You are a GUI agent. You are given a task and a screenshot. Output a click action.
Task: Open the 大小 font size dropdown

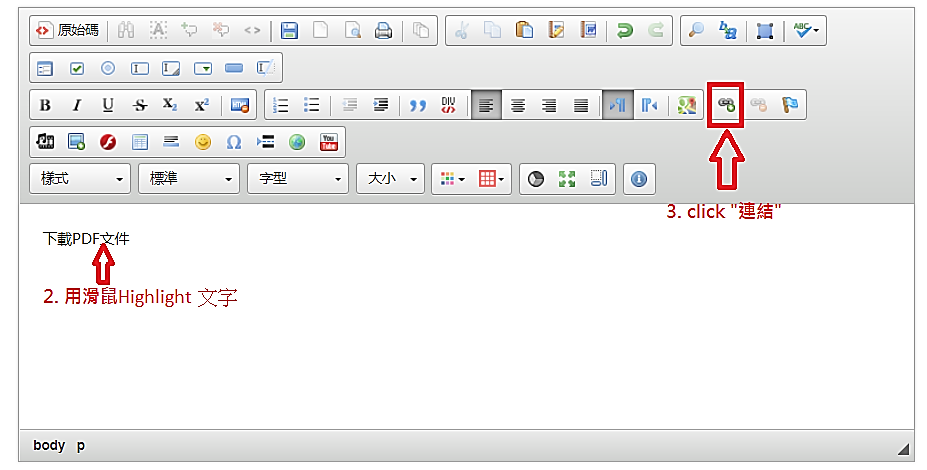(x=391, y=179)
